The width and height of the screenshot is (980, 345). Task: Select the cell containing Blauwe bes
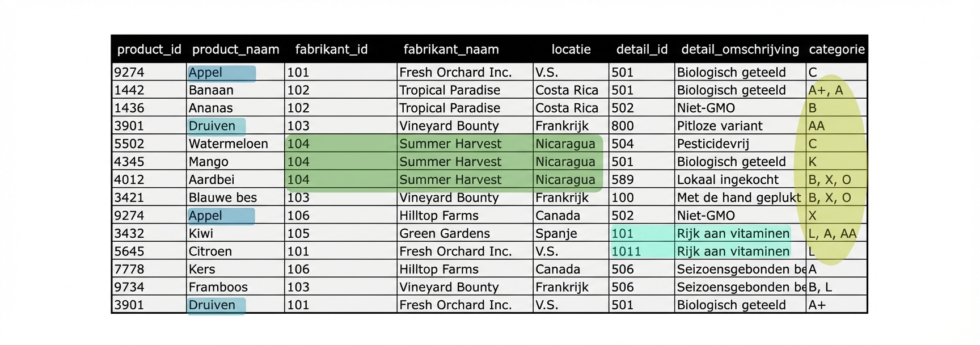[x=222, y=198]
